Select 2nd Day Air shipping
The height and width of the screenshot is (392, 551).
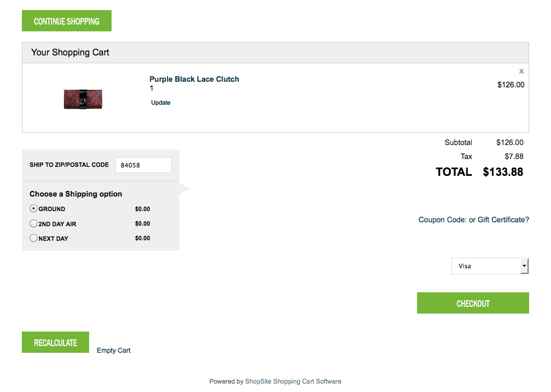pyautogui.click(x=34, y=224)
